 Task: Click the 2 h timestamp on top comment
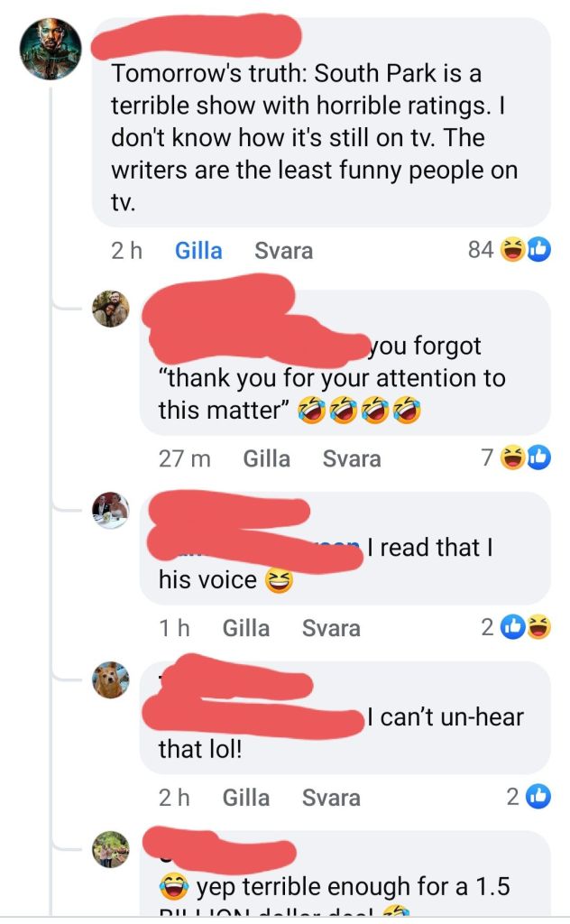[x=126, y=251]
